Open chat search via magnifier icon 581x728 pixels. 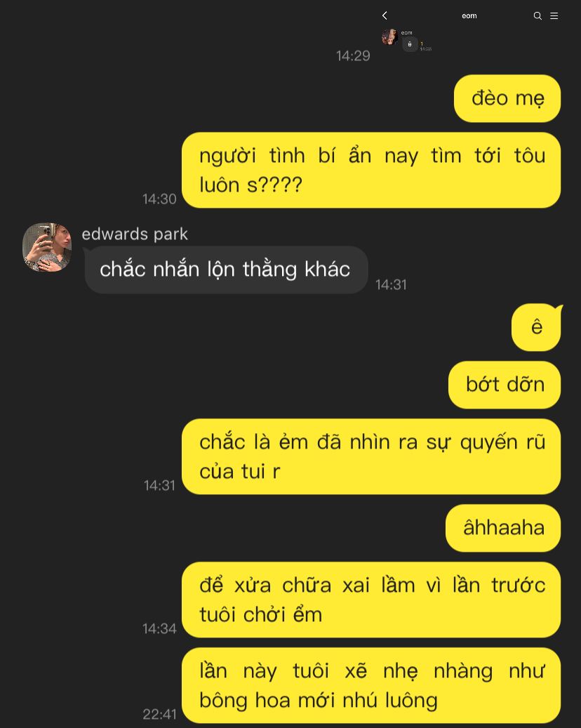click(x=537, y=15)
